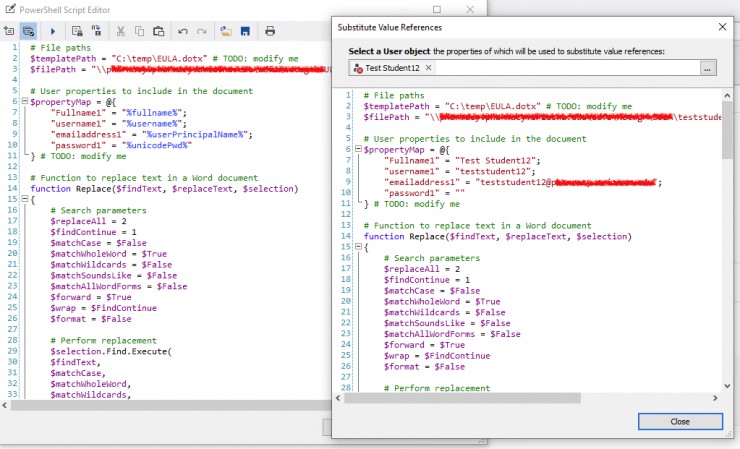Collapse $propertyMap block in main editor
The height and width of the screenshot is (449, 740).
pos(25,102)
